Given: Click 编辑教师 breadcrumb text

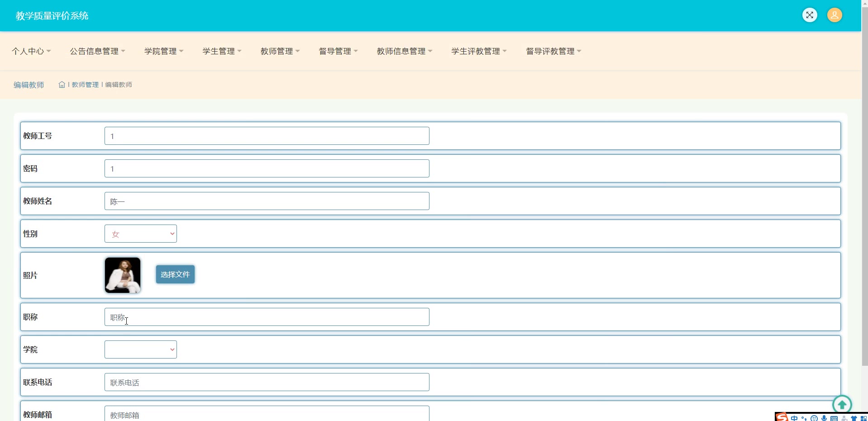Looking at the screenshot, I should [119, 85].
